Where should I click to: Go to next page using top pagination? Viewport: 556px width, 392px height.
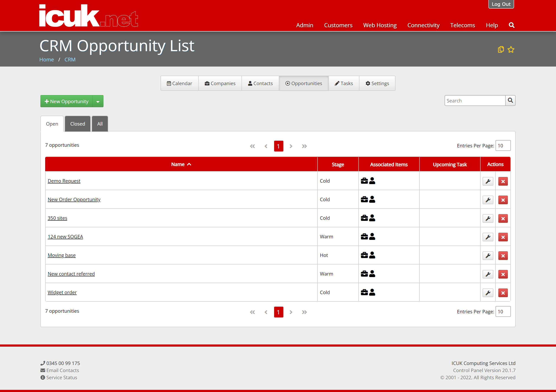291,146
